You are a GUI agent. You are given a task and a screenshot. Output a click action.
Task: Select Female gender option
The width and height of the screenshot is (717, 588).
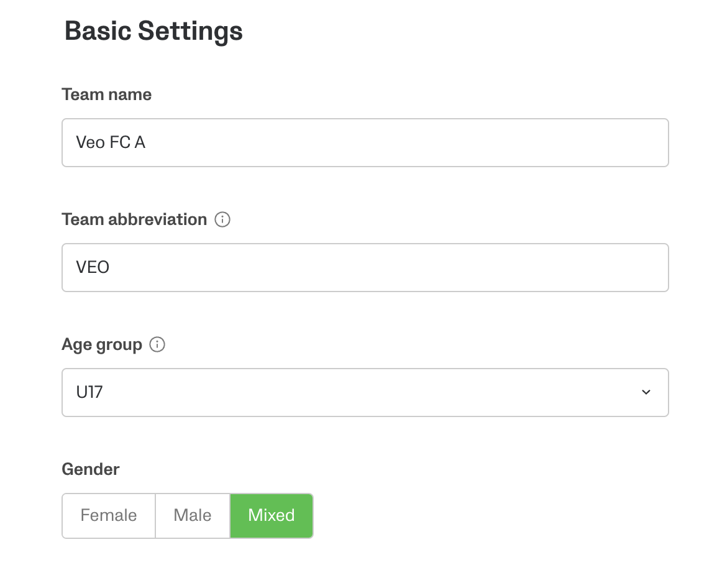pyautogui.click(x=109, y=516)
